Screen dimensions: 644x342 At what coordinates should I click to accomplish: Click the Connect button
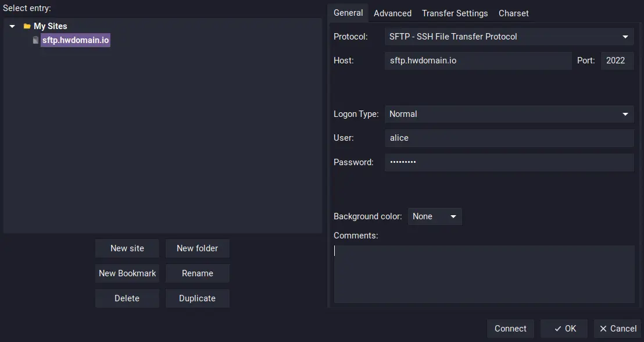[510, 329]
